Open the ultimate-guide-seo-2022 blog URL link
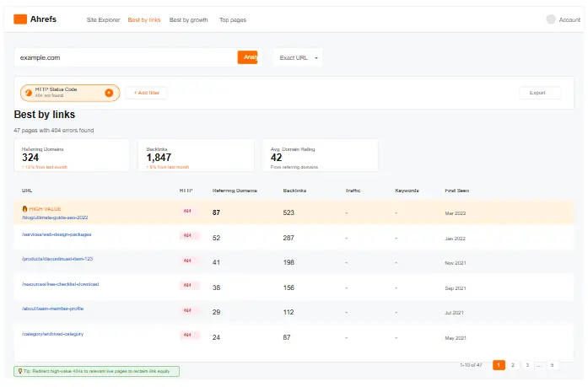Viewport: 588px width, 387px height. click(x=55, y=218)
